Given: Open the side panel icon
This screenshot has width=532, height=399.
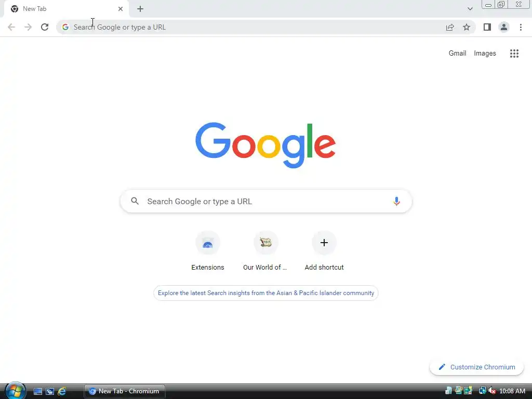Looking at the screenshot, I should [x=487, y=27].
